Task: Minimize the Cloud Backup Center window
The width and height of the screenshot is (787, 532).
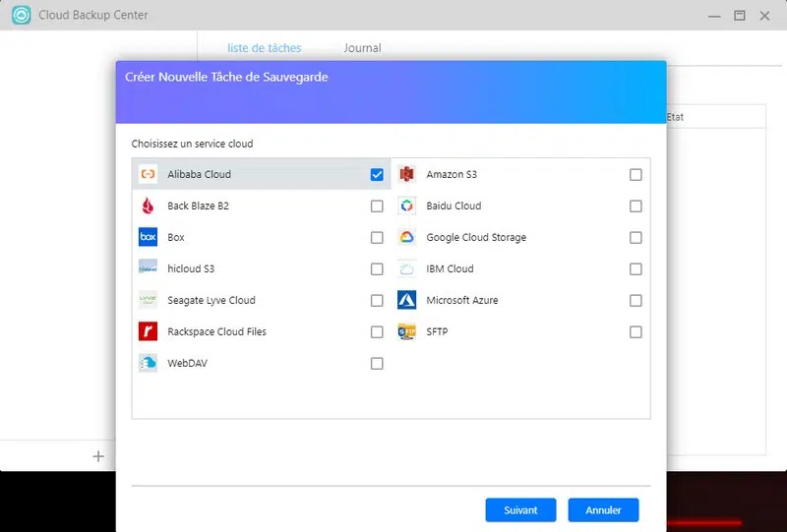Action: pos(714,16)
